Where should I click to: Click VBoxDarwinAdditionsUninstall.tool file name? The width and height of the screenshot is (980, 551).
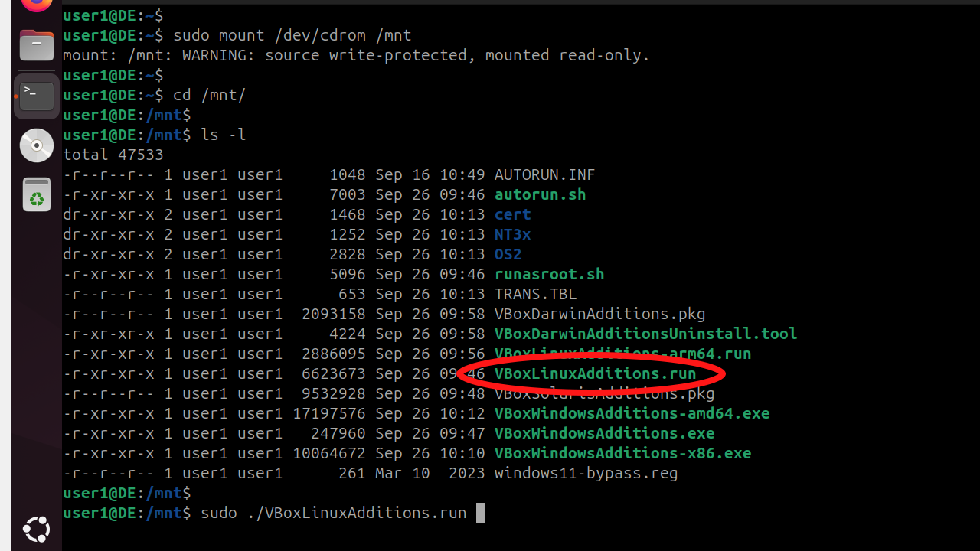(x=645, y=334)
